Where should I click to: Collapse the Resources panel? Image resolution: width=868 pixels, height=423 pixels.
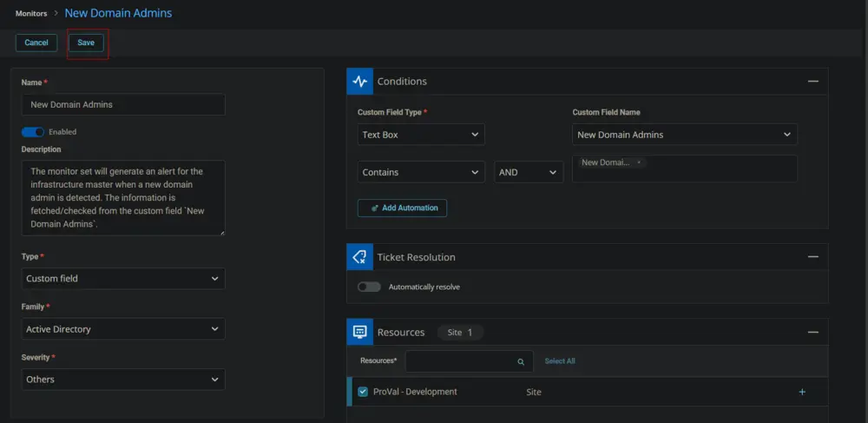[812, 332]
